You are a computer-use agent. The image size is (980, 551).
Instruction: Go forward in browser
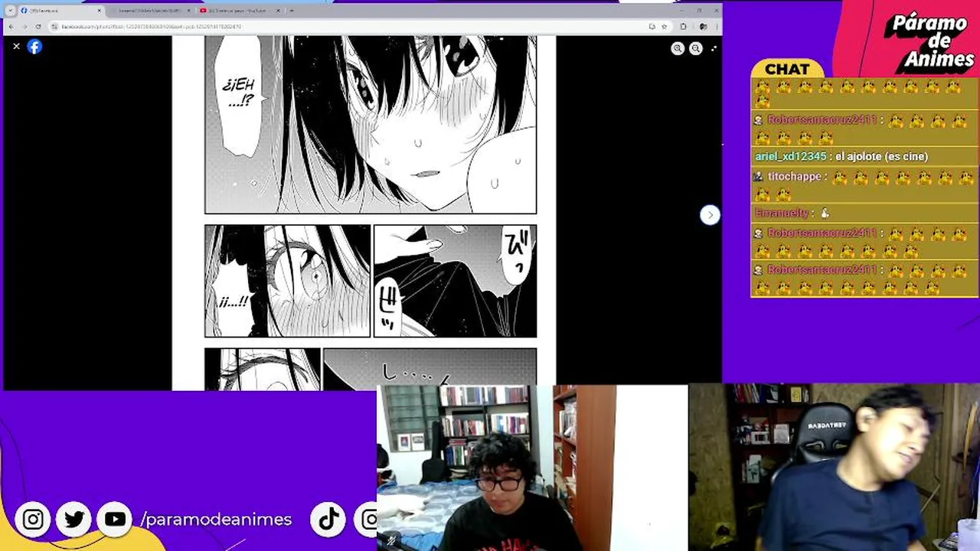point(24,26)
